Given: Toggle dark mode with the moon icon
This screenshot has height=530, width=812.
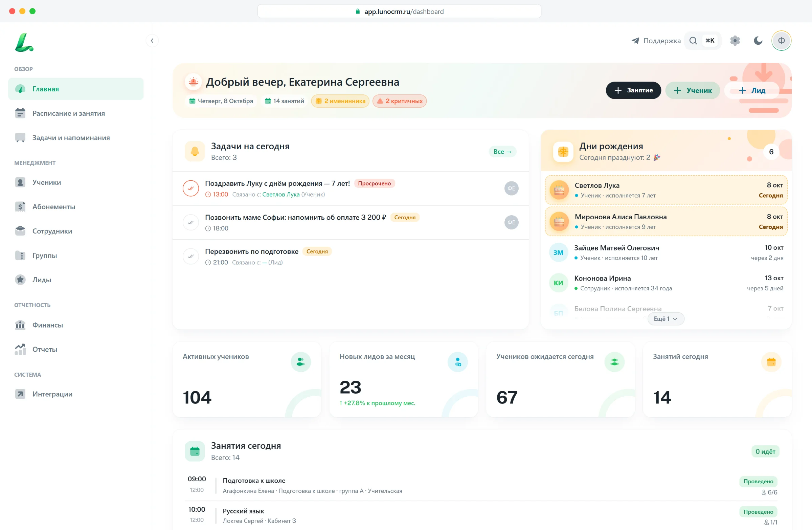Looking at the screenshot, I should click(x=758, y=41).
